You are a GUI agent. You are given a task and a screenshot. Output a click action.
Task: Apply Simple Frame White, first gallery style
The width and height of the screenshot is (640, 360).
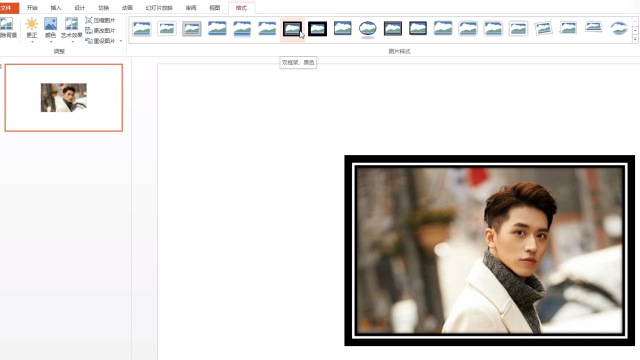click(x=142, y=29)
